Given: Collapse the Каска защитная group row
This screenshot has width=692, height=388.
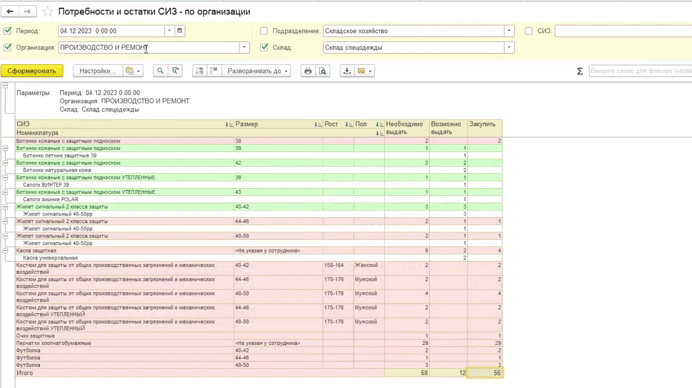Looking at the screenshot, I should pos(5,250).
